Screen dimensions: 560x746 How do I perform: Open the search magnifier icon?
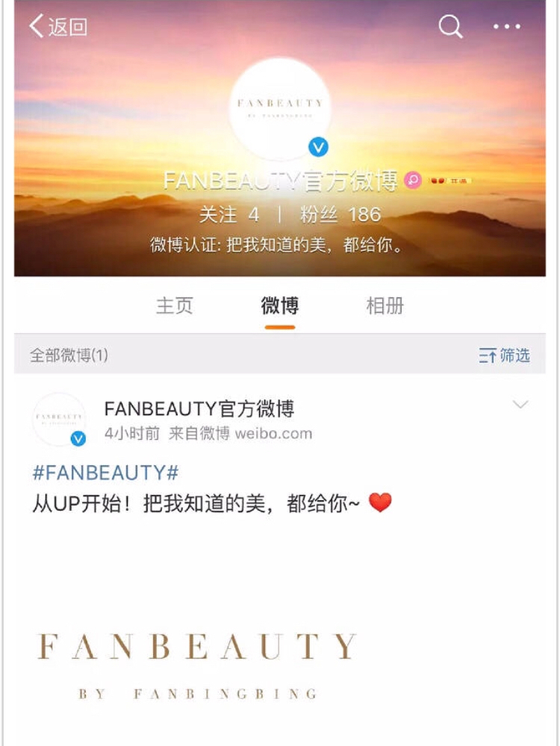point(450,25)
